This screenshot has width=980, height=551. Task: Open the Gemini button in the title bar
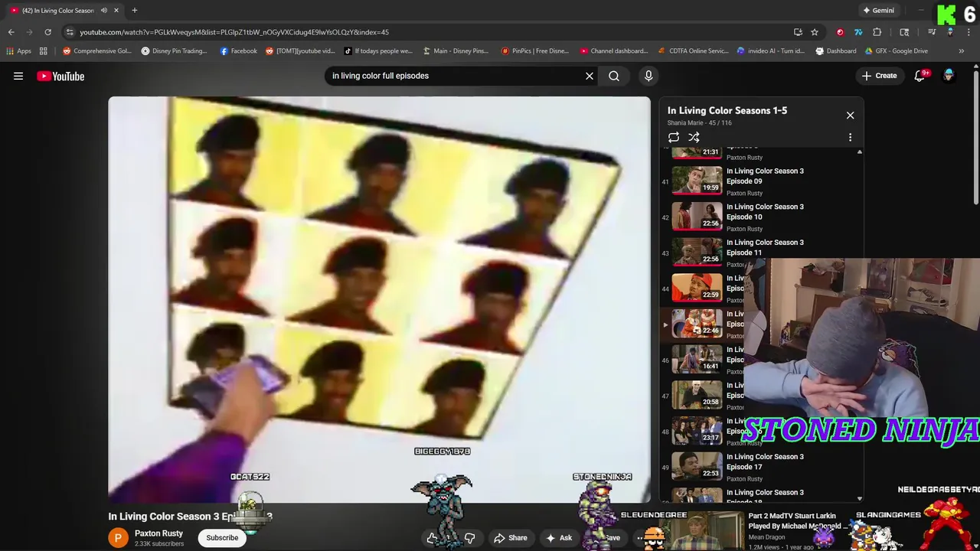click(878, 11)
